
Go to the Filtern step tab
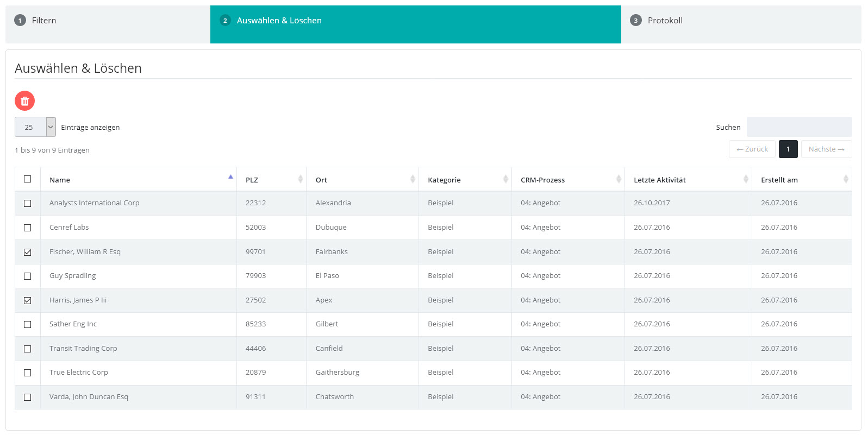(43, 21)
